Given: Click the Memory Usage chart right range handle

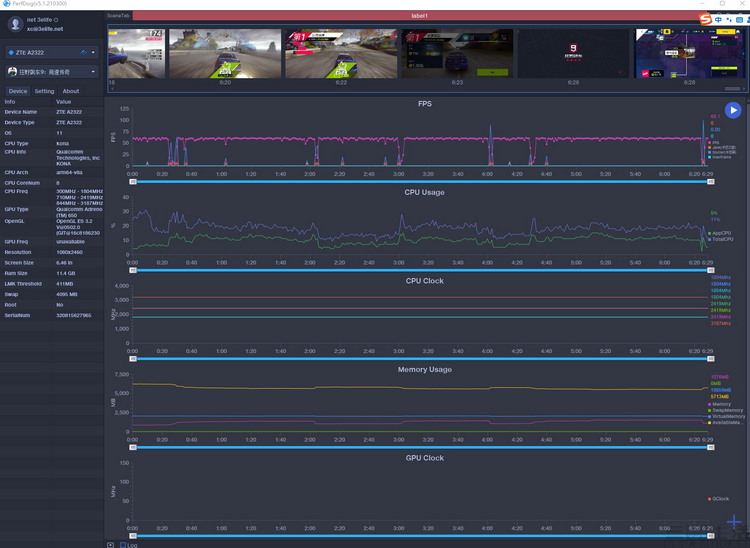Looking at the screenshot, I should pyautogui.click(x=711, y=447).
